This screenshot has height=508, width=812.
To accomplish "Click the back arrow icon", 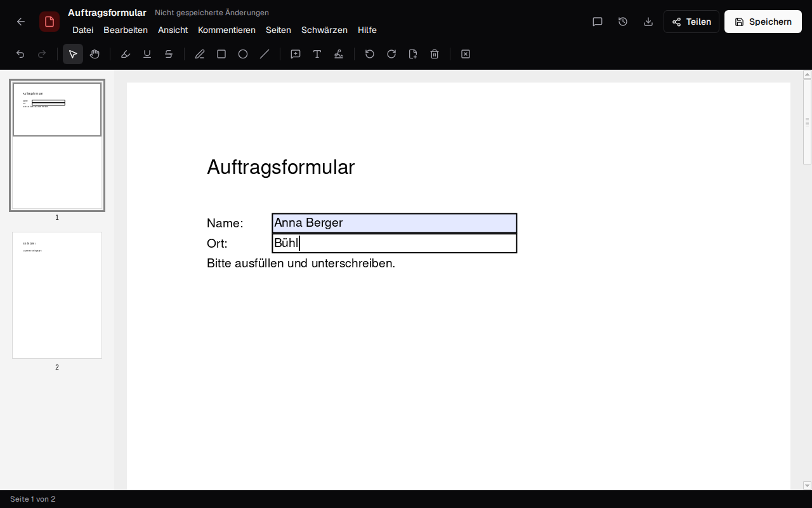I will click(21, 22).
